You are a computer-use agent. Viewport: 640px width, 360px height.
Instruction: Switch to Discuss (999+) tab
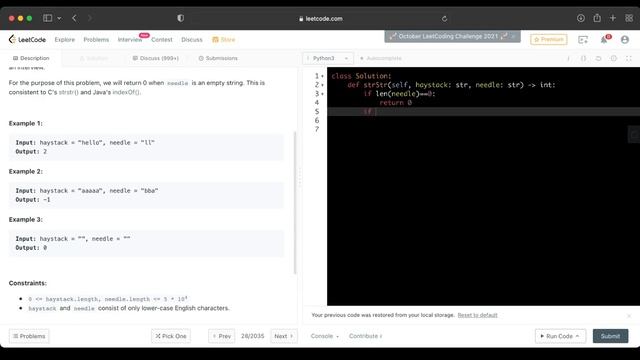[156, 58]
